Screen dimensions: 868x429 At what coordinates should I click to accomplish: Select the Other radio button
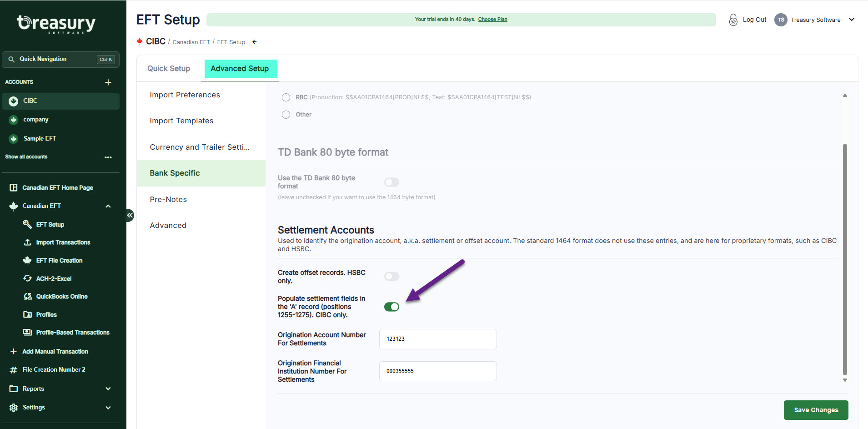pos(286,115)
